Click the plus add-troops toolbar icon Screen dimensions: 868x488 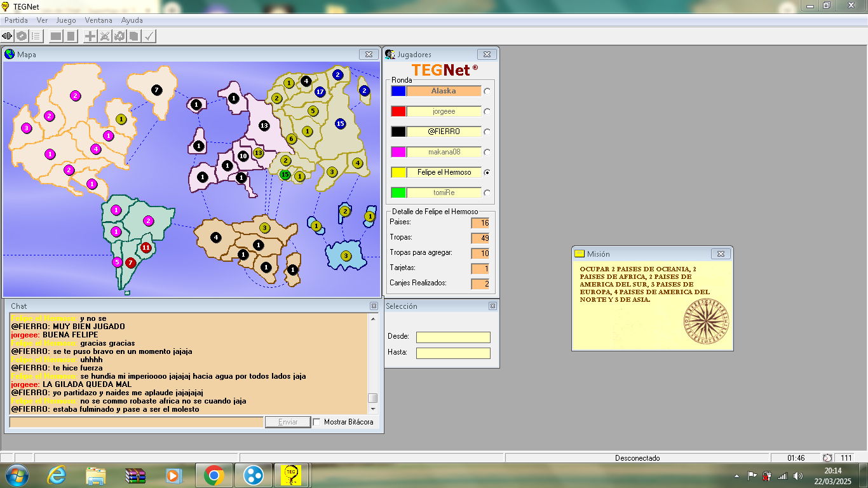pyautogui.click(x=90, y=36)
